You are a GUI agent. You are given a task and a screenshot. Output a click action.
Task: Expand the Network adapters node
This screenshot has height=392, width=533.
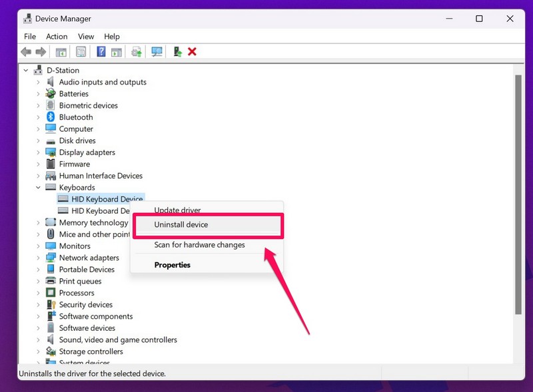click(39, 258)
